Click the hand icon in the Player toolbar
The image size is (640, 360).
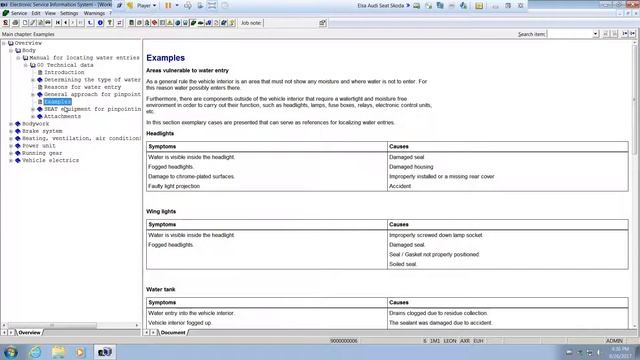point(130,6)
